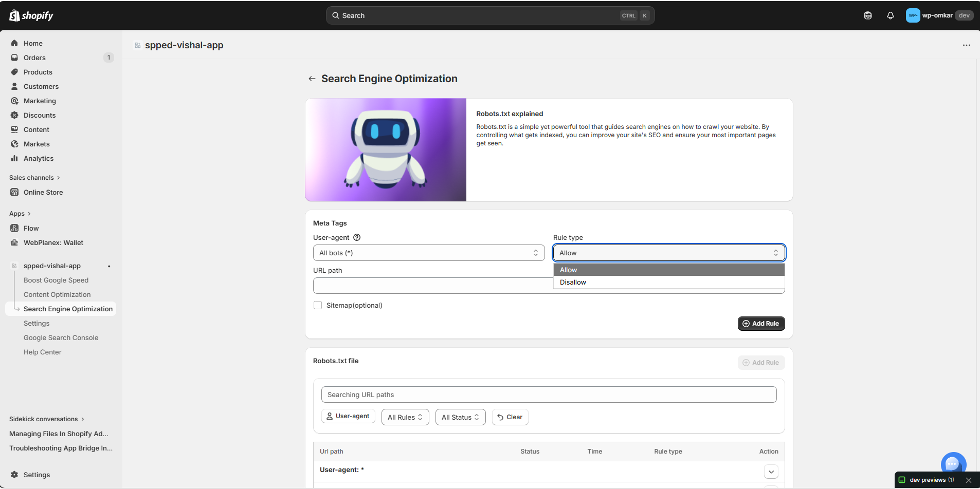Open the All Rules filter dropdown
Viewport: 980px width, 489px height.
[405, 417]
